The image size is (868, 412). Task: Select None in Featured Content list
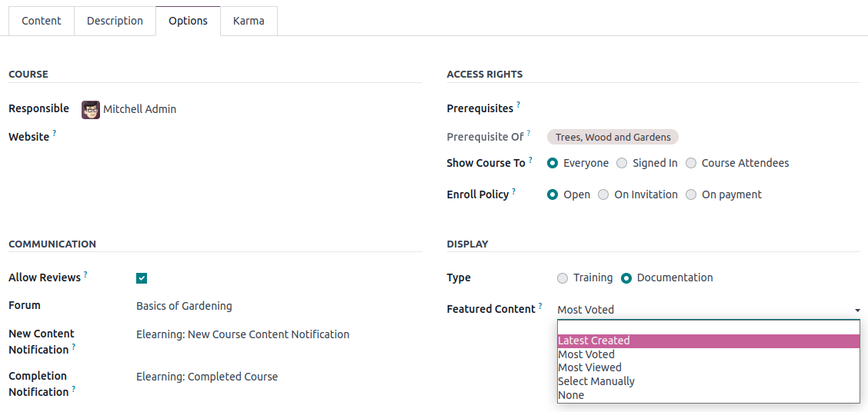click(571, 395)
